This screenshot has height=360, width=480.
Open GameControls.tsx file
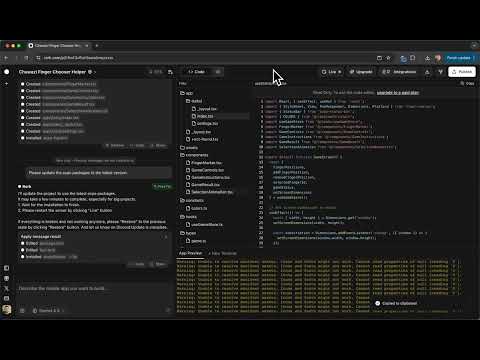tap(205, 170)
